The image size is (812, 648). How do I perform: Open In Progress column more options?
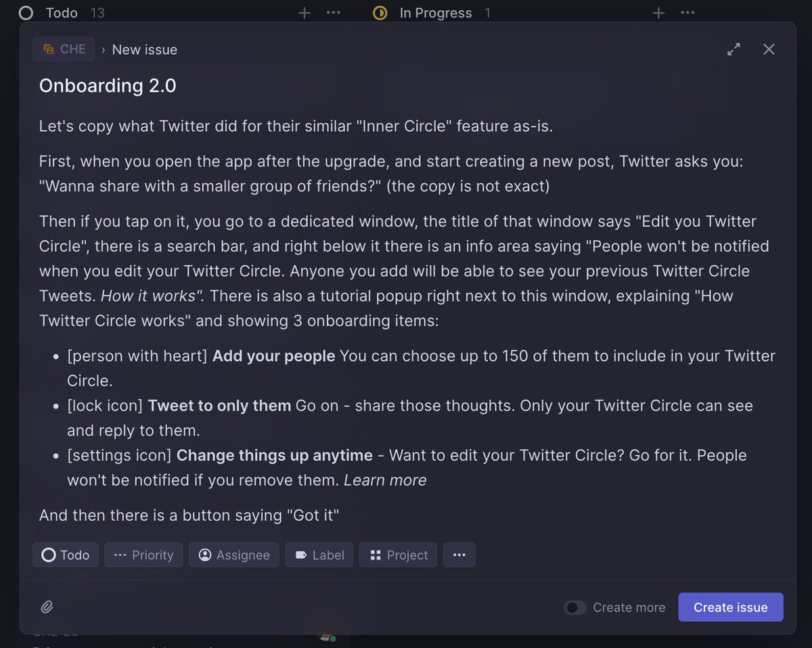coord(687,13)
